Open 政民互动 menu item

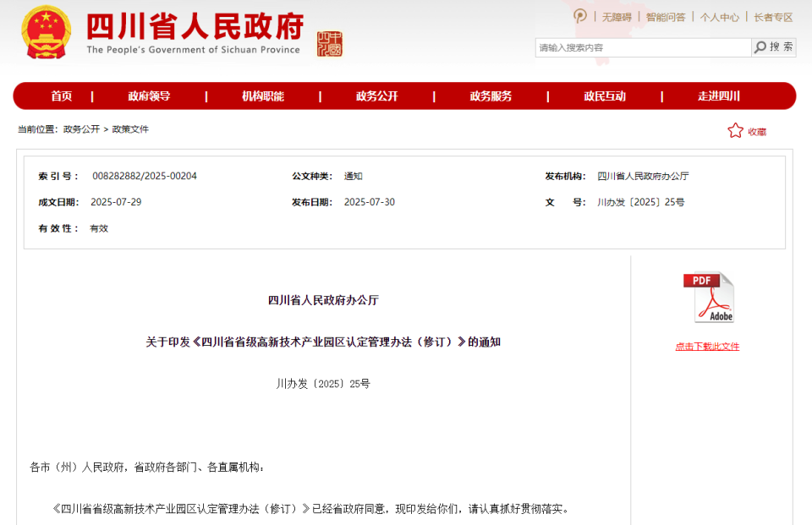click(605, 96)
